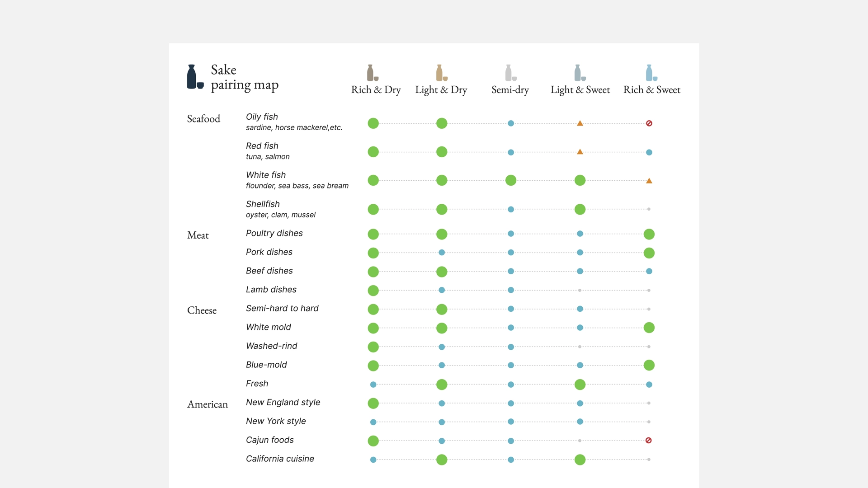Click Cajun foods red prohibited icon

(x=648, y=441)
